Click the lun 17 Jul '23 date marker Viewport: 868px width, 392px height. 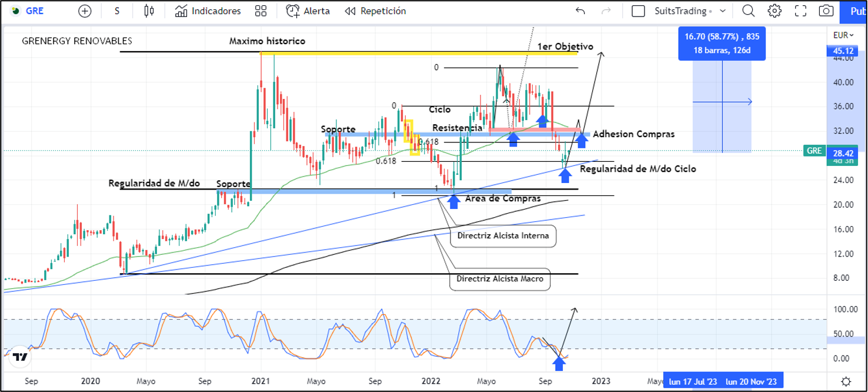[x=693, y=381]
